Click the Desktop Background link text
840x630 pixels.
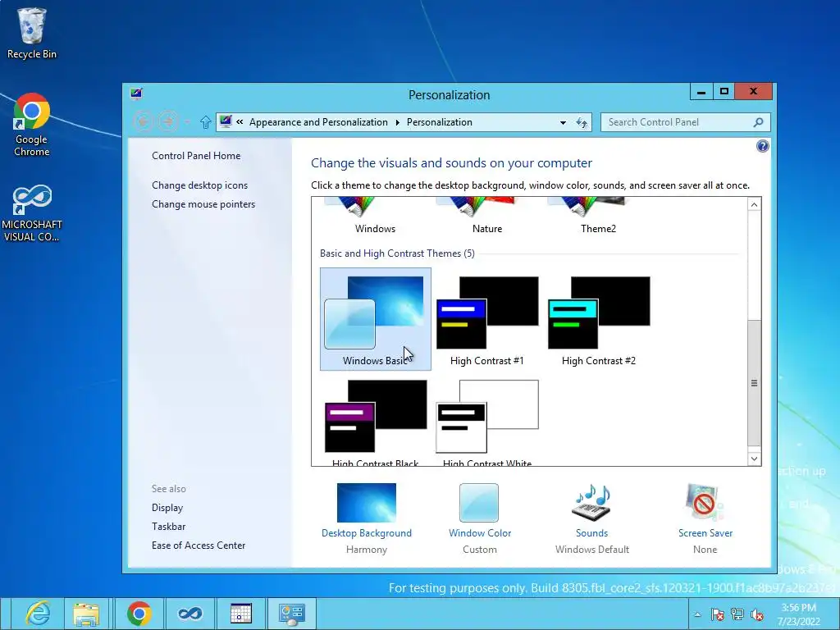(x=367, y=533)
